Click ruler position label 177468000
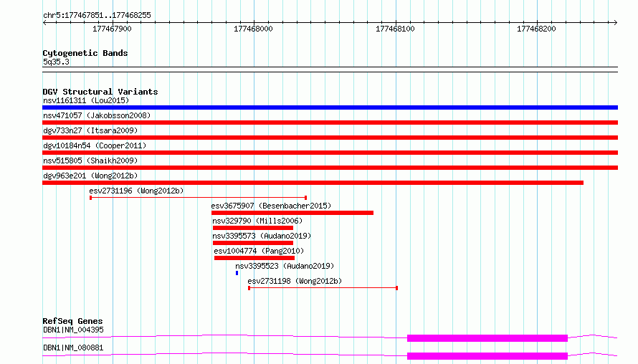The height and width of the screenshot is (364, 638). [x=253, y=29]
